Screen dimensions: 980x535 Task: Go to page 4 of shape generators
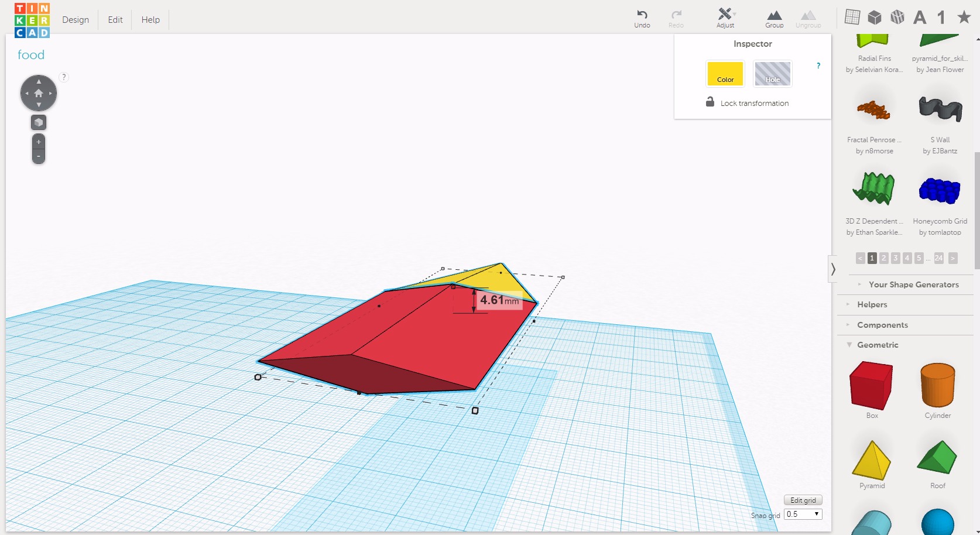907,258
